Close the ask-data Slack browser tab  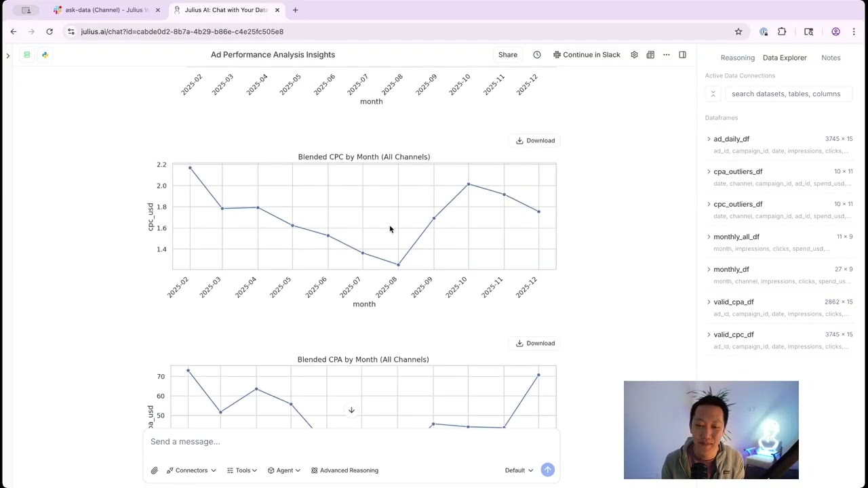click(158, 10)
